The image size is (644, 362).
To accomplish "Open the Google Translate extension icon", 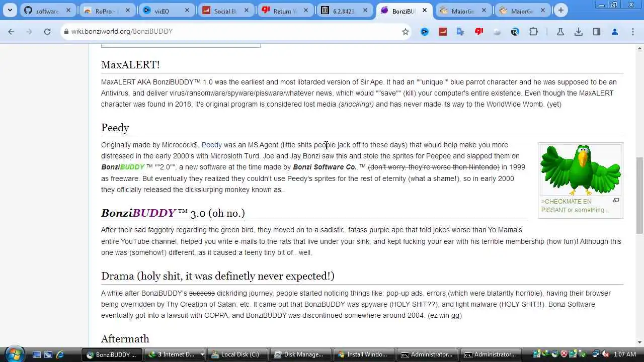I will click(x=460, y=31).
